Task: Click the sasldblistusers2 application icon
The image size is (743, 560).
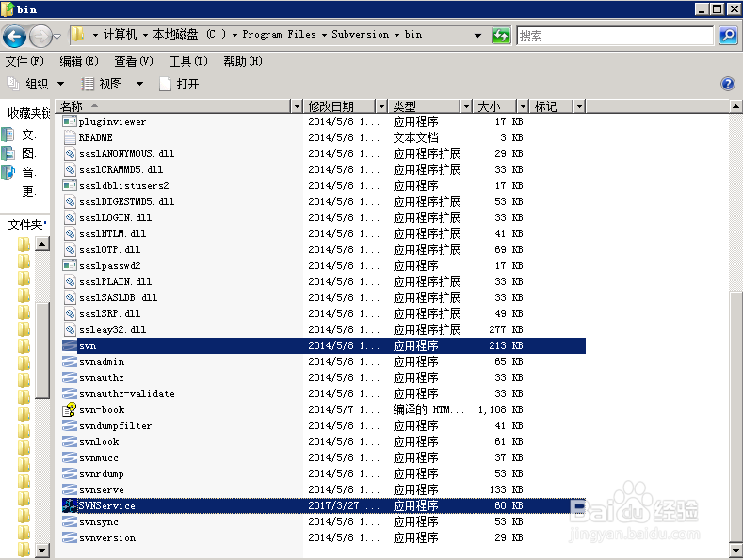Action: click(70, 185)
